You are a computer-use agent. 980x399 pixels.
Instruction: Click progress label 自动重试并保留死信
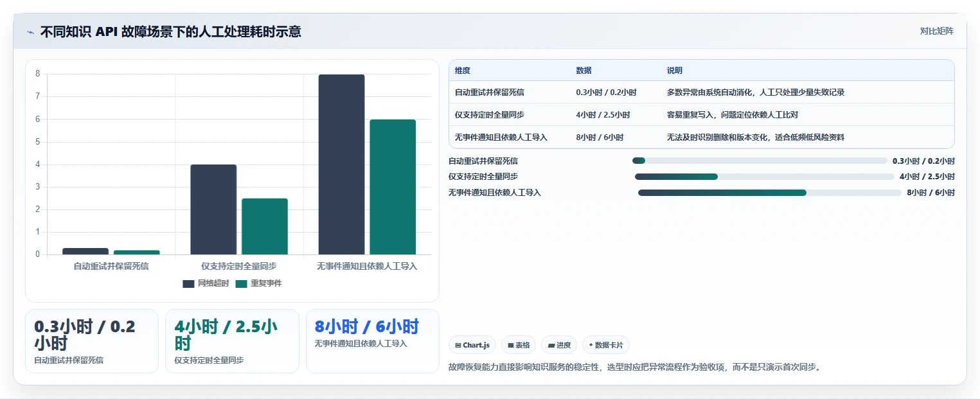[483, 161]
